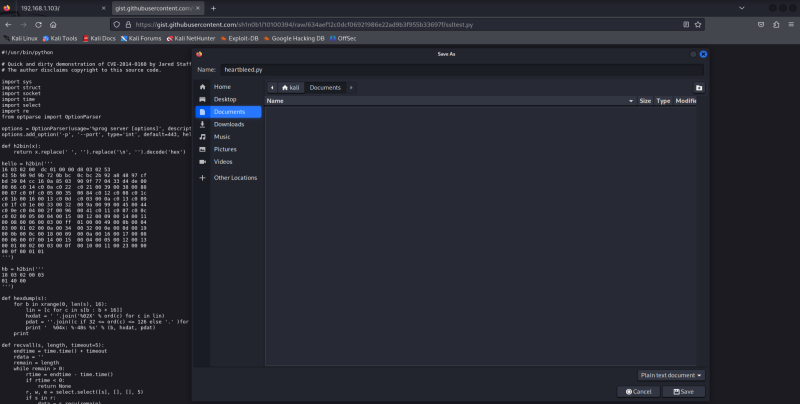Open the Plain text document filter dropdown
This screenshot has width=800, height=404.
(671, 375)
